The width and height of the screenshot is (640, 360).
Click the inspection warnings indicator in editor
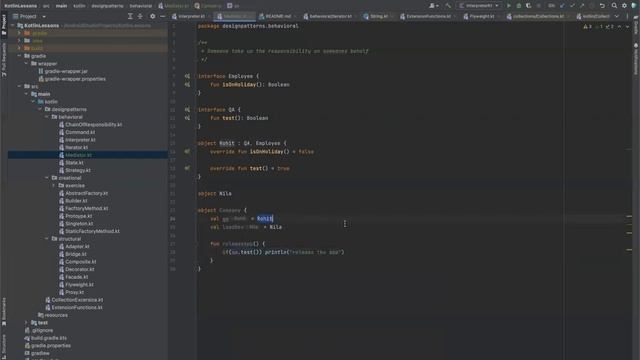pos(598,27)
